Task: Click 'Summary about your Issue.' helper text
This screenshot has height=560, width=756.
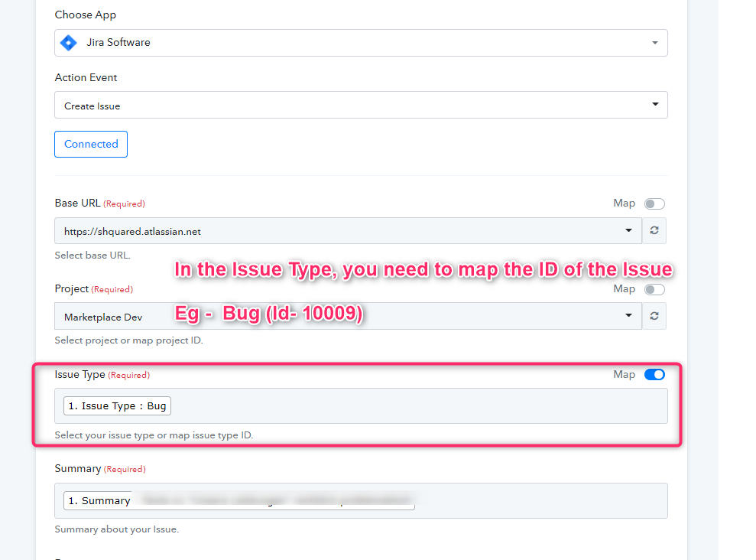Action: (117, 529)
